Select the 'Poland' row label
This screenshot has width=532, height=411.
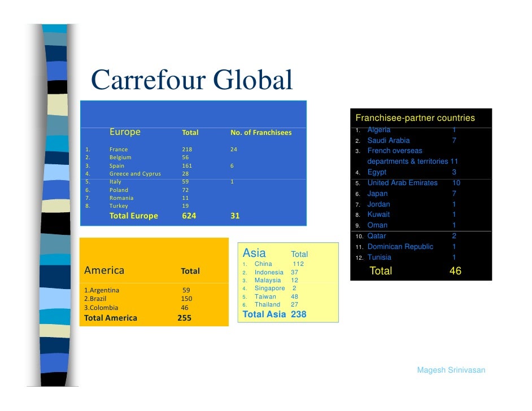click(x=119, y=190)
